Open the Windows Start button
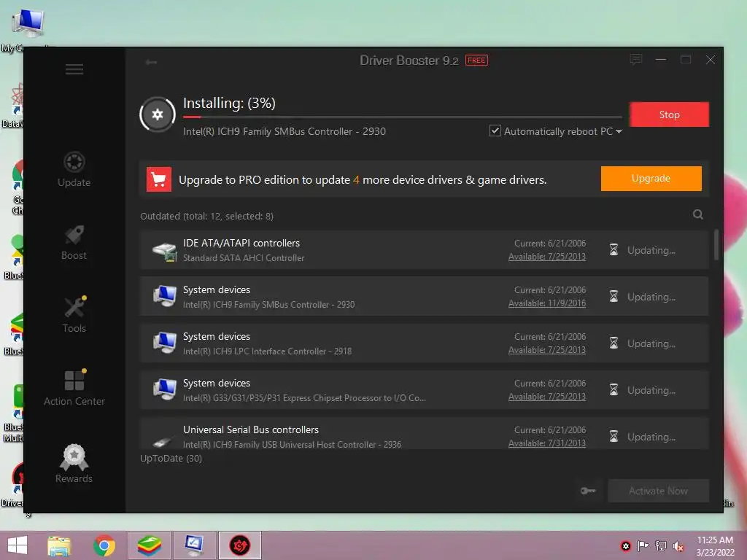 18,545
